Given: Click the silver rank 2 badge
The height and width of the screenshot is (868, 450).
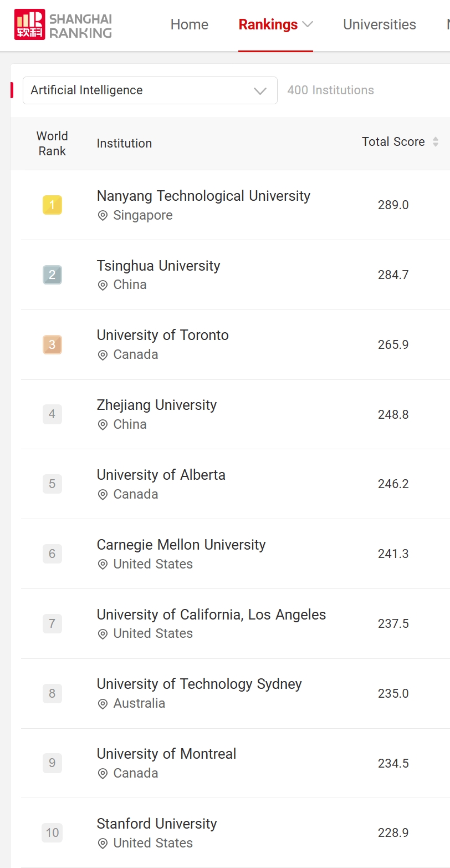Looking at the screenshot, I should (52, 275).
